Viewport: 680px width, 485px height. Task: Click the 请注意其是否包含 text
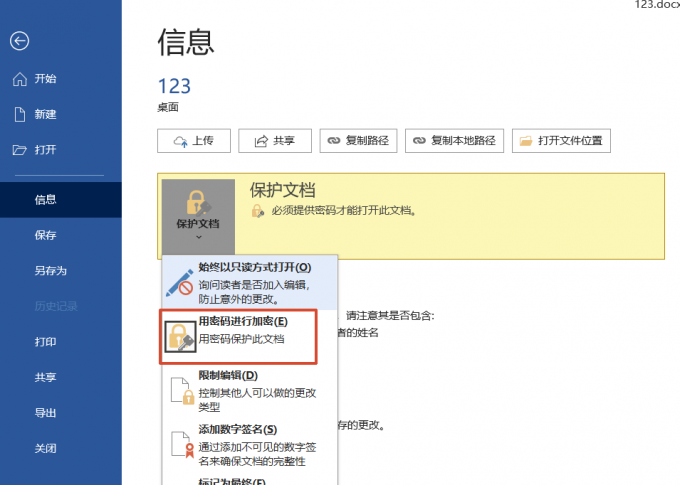(x=390, y=315)
